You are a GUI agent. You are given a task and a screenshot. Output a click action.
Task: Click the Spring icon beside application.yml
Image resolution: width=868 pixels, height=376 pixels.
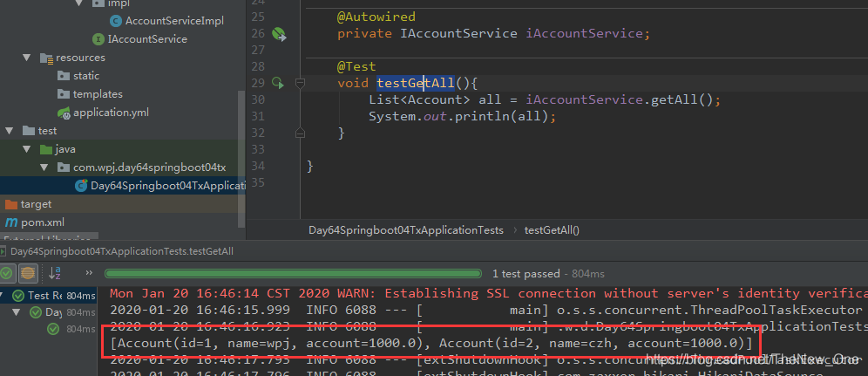pyautogui.click(x=64, y=113)
